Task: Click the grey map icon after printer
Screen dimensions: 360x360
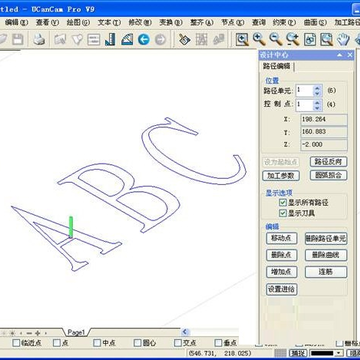Action: [x=60, y=40]
